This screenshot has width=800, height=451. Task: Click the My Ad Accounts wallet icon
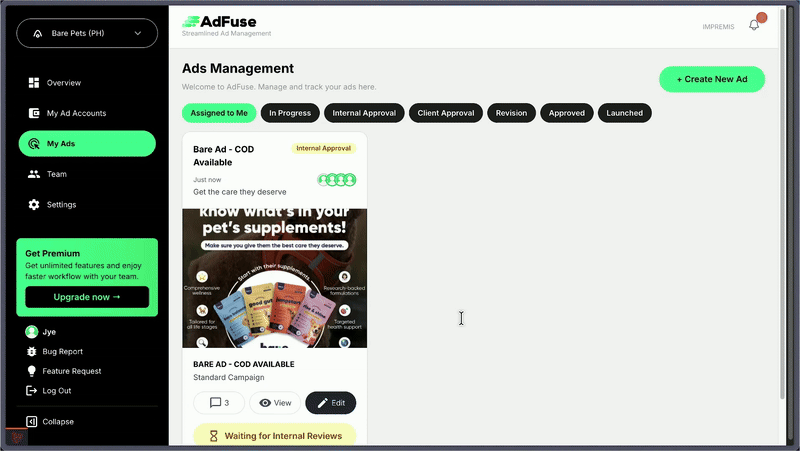coord(34,113)
